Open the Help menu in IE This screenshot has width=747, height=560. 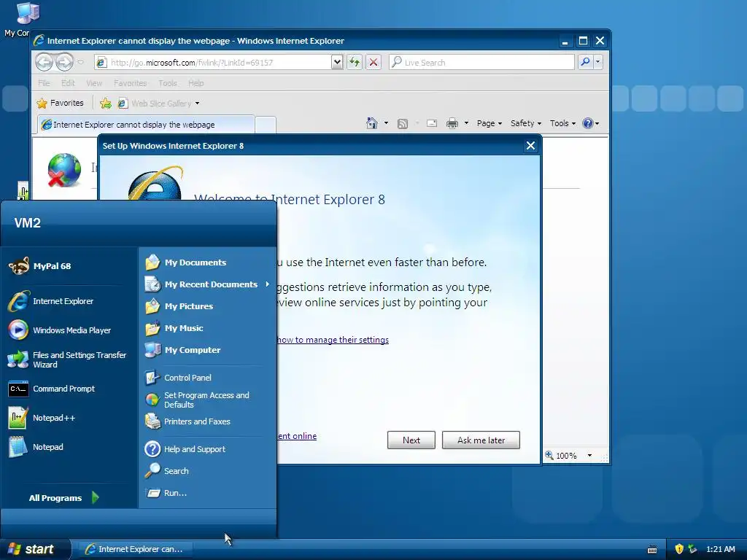click(196, 83)
